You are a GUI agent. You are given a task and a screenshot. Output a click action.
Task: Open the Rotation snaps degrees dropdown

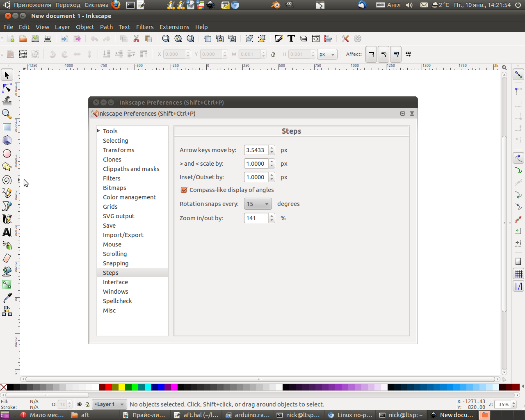258,204
